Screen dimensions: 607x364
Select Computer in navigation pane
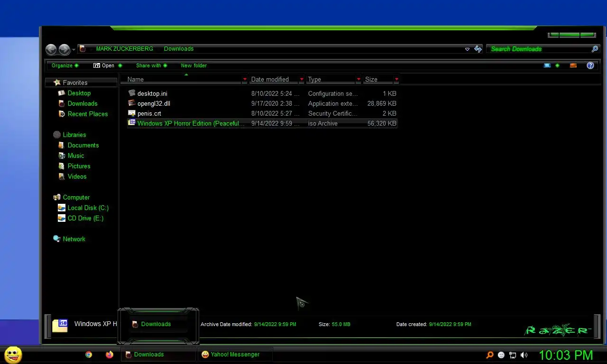click(x=76, y=197)
